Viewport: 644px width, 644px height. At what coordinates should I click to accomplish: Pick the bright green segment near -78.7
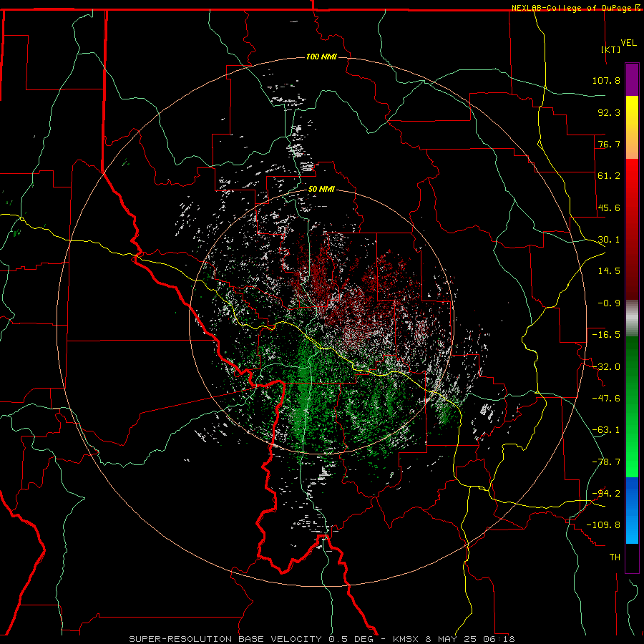pos(632,462)
